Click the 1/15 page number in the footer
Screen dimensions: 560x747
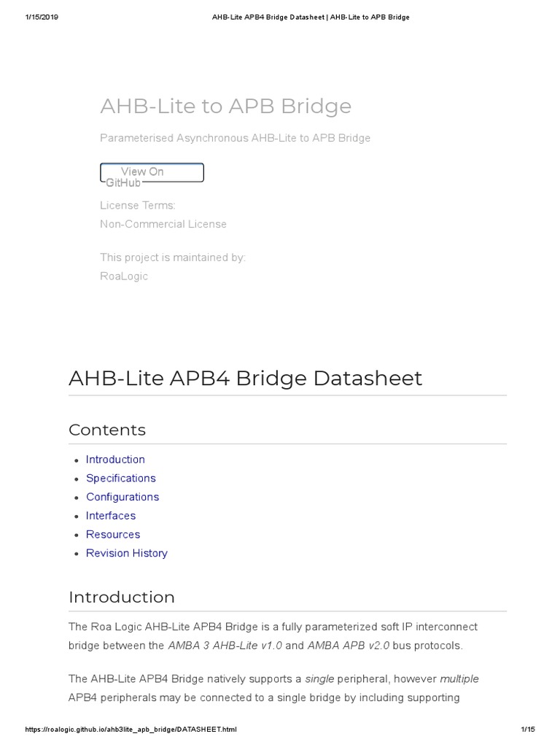tap(528, 729)
